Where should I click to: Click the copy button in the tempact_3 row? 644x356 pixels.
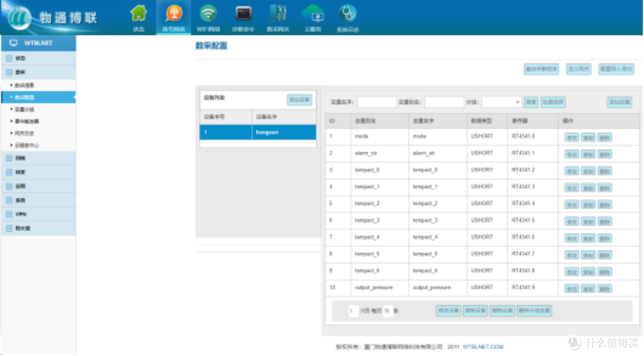(x=588, y=222)
